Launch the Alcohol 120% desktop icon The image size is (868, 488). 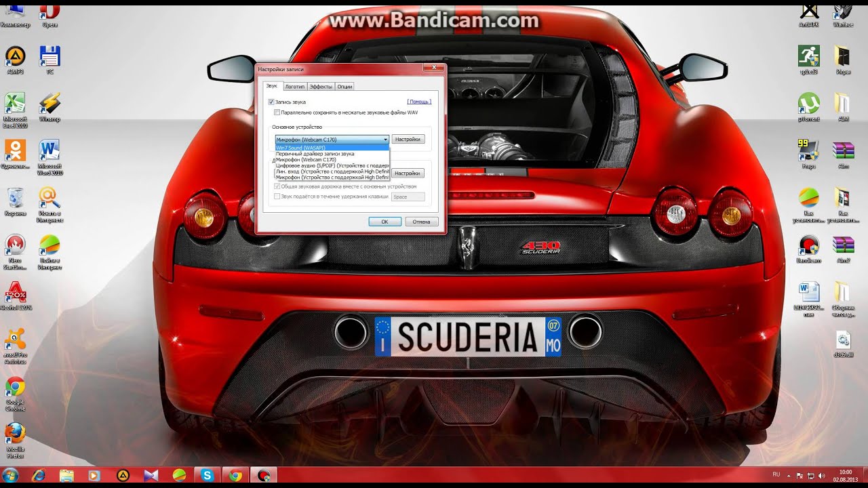tap(15, 296)
